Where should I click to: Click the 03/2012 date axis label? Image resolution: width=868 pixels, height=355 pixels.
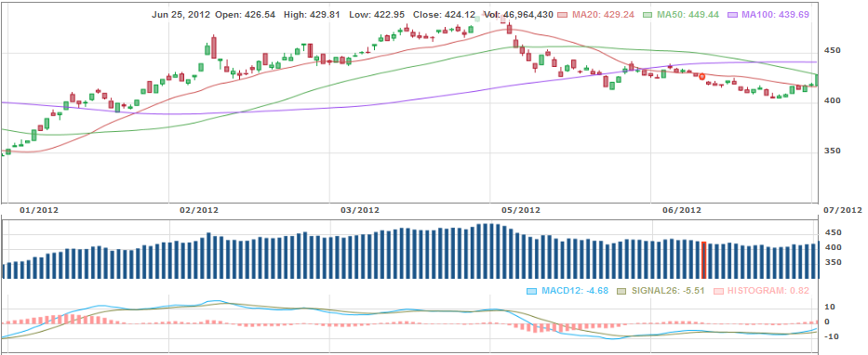point(360,210)
